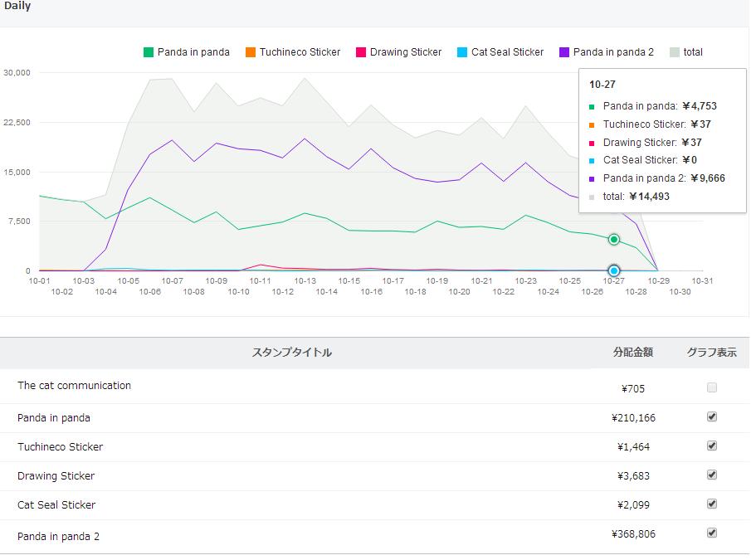Screen dimensions: 756x560
Task: Click the スタンプタイトル column header
Action: pos(291,353)
